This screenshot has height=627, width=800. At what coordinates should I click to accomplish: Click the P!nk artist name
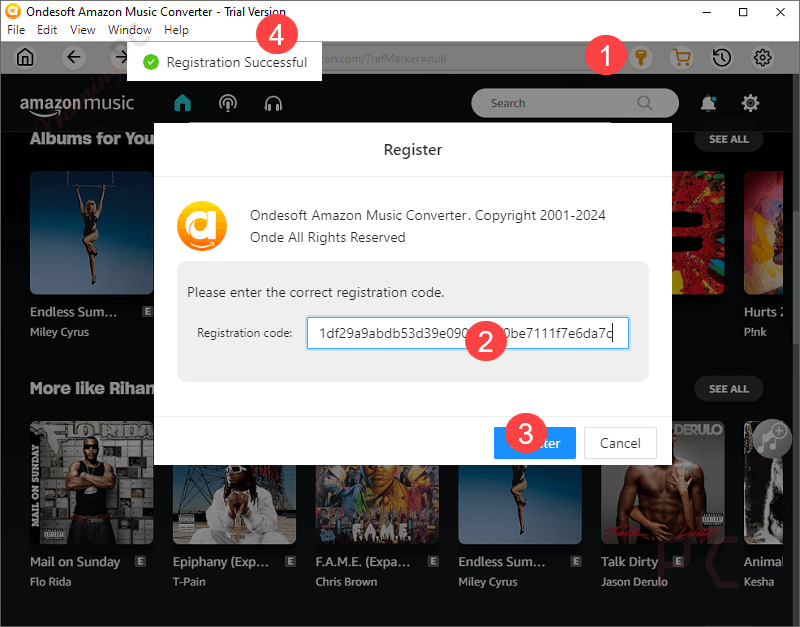pos(755,332)
